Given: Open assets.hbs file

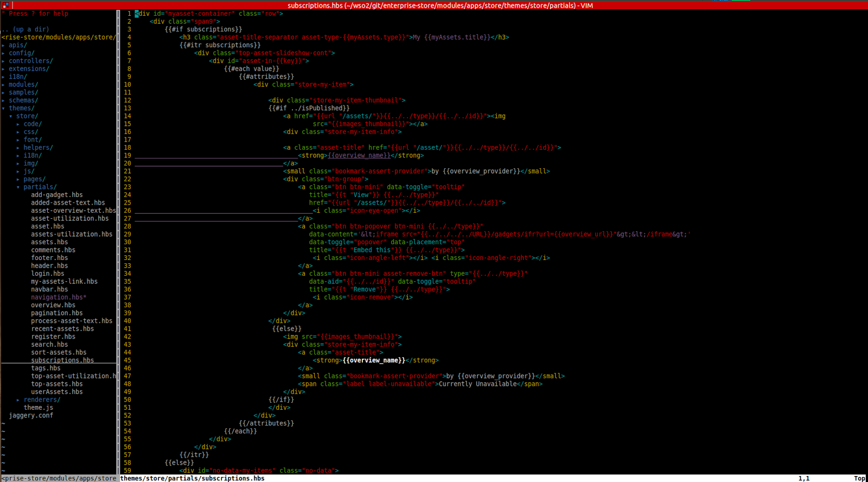Looking at the screenshot, I should (x=49, y=242).
